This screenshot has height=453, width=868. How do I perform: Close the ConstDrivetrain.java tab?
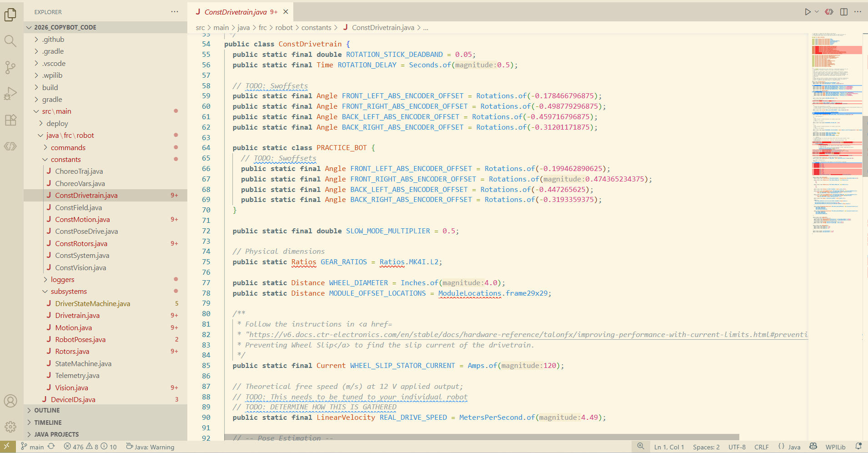click(286, 12)
